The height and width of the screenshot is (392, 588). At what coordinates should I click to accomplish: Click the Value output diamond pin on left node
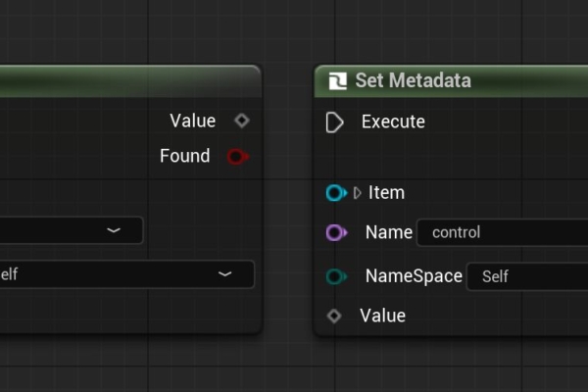pyautogui.click(x=242, y=121)
